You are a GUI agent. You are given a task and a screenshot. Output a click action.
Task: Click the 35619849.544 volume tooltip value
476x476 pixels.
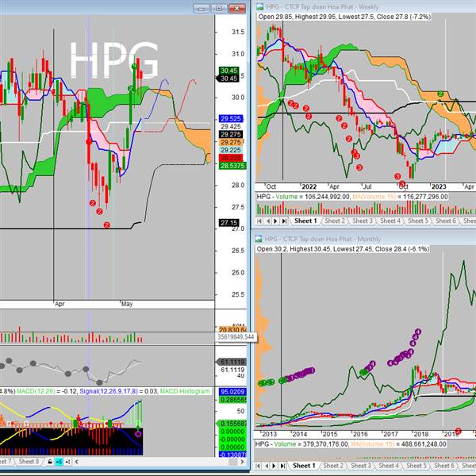tap(236, 337)
